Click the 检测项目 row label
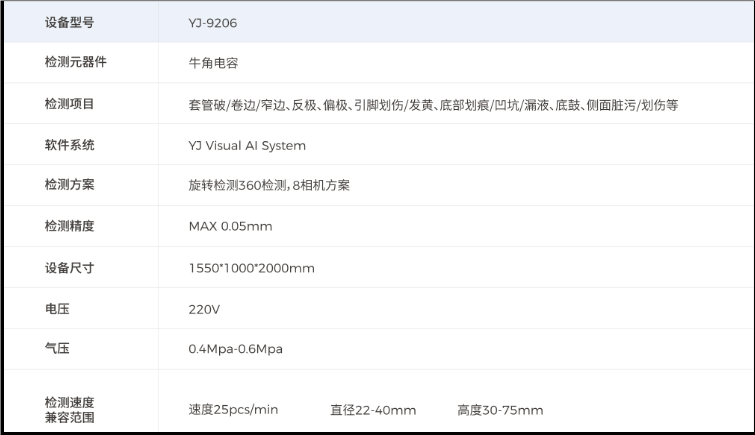The height and width of the screenshot is (435, 755). tap(69, 104)
